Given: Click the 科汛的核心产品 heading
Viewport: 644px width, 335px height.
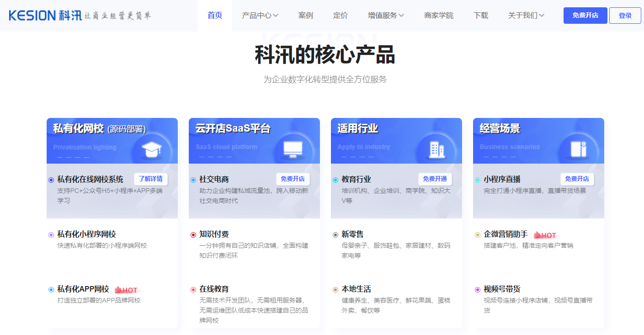Looking at the screenshot, I should [x=325, y=55].
